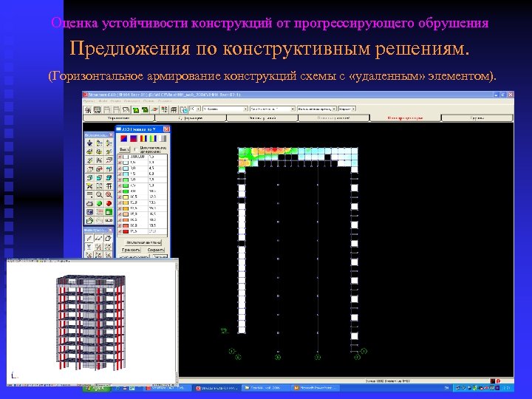Select the white-gray color scheme
This screenshot has width=532, height=399.
click(x=163, y=138)
